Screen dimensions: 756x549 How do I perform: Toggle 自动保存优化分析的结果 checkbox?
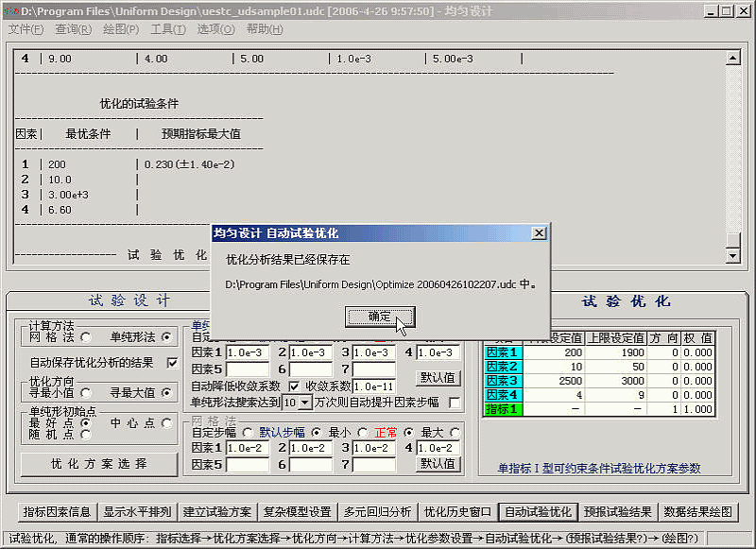(172, 362)
